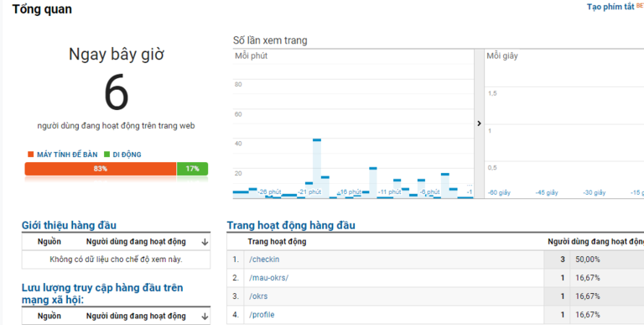Screen dimensions: 644x325
Task: Sort Giới thiệu hàng đầu by down arrow
Action: [205, 243]
